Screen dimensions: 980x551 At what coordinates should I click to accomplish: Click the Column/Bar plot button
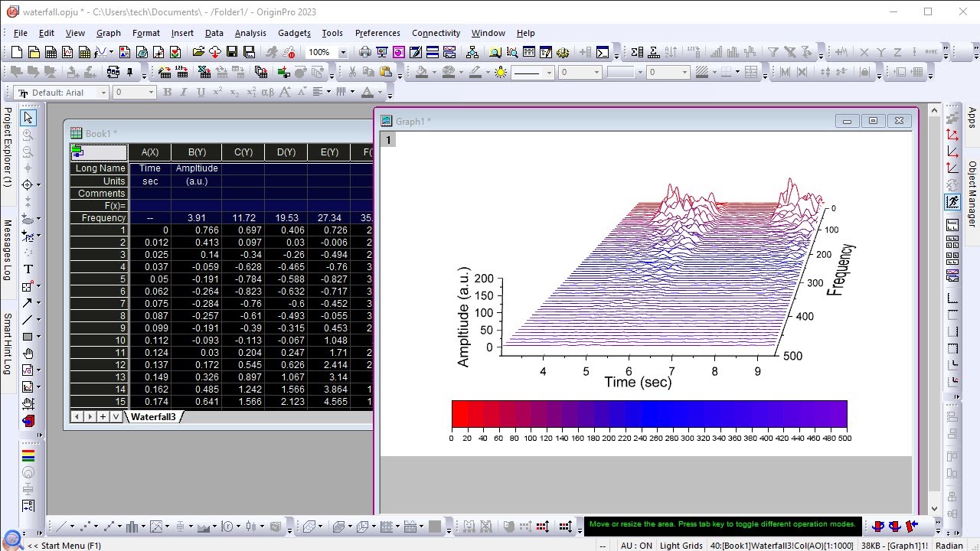[x=132, y=527]
